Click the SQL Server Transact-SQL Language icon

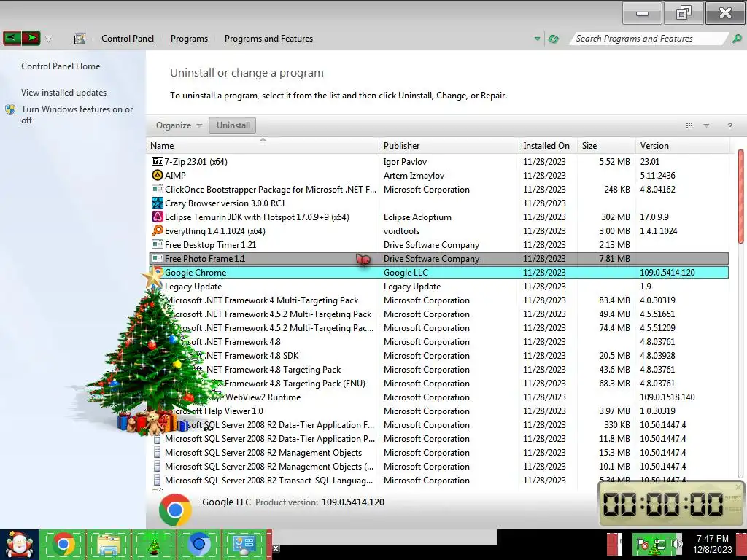click(x=158, y=480)
